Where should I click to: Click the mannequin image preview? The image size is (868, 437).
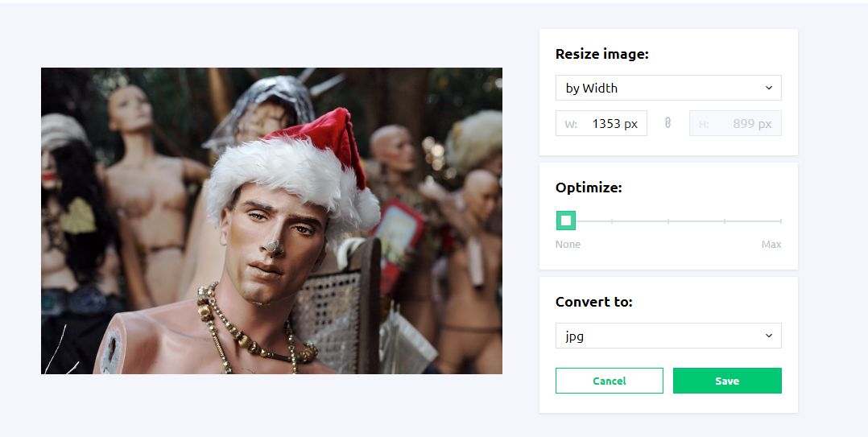coord(271,221)
